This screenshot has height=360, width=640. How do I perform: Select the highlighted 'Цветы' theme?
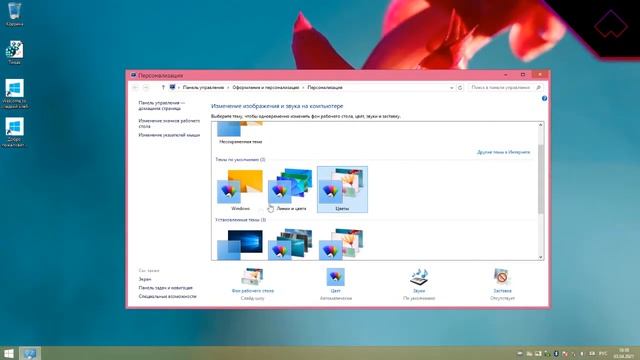[342, 190]
